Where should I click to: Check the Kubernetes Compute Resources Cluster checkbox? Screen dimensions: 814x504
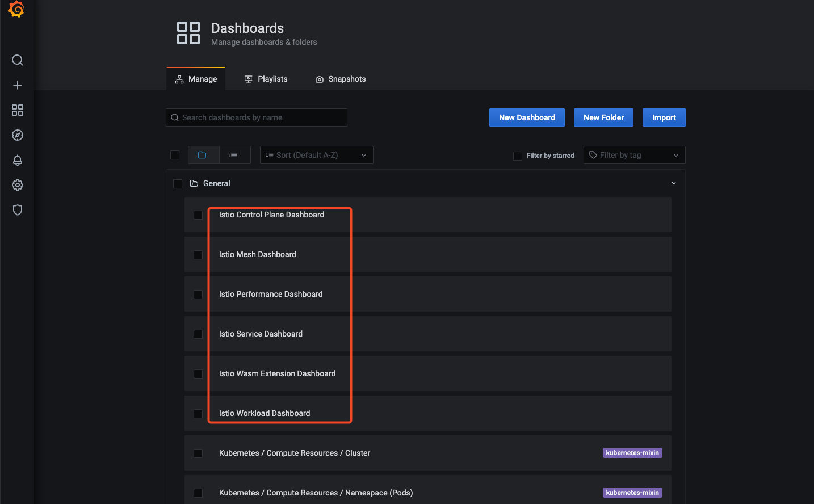click(x=198, y=453)
